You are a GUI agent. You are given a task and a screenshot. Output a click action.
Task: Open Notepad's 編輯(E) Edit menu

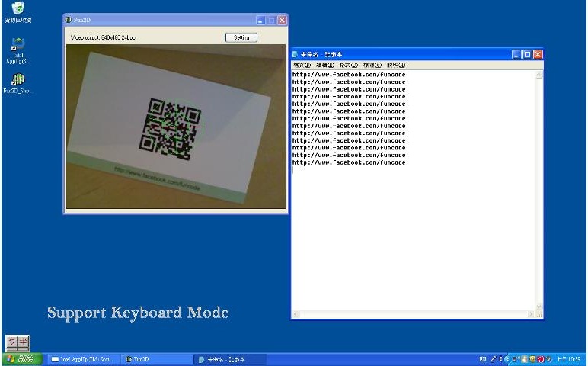coord(325,65)
